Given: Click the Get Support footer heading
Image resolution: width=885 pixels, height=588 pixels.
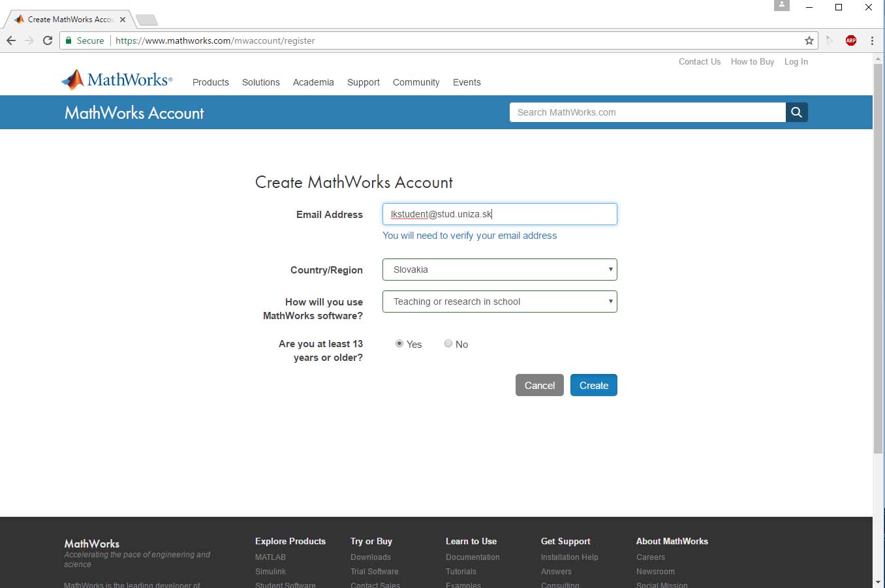Looking at the screenshot, I should pos(566,541).
